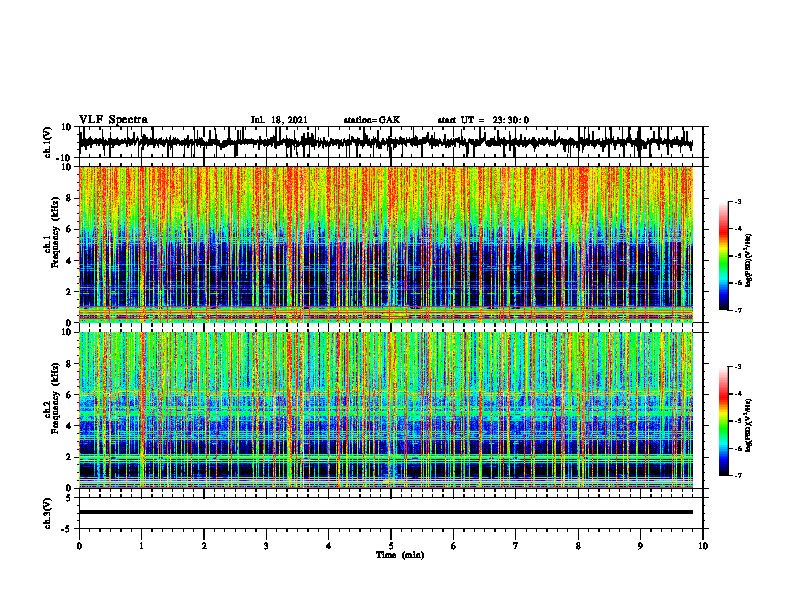Click time axis tick label "0"
Image resolution: width=792 pixels, height=612 pixels.
[79, 546]
